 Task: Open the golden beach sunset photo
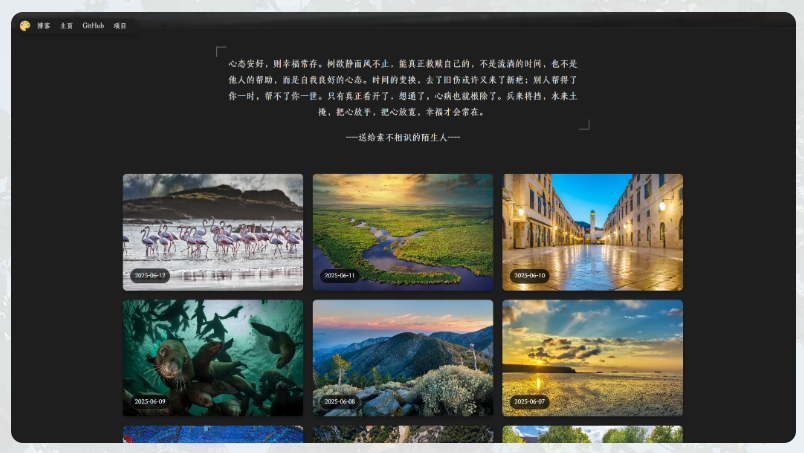click(593, 358)
